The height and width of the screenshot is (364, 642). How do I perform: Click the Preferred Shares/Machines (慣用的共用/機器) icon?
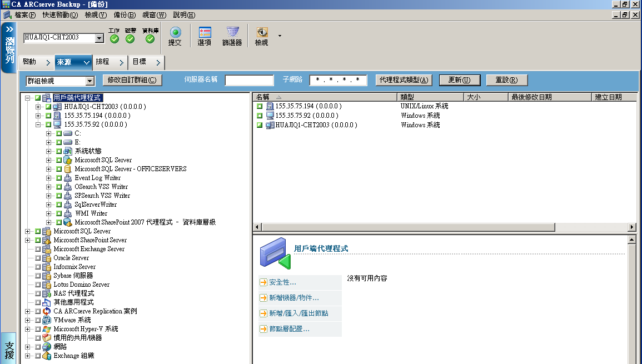tap(47, 338)
